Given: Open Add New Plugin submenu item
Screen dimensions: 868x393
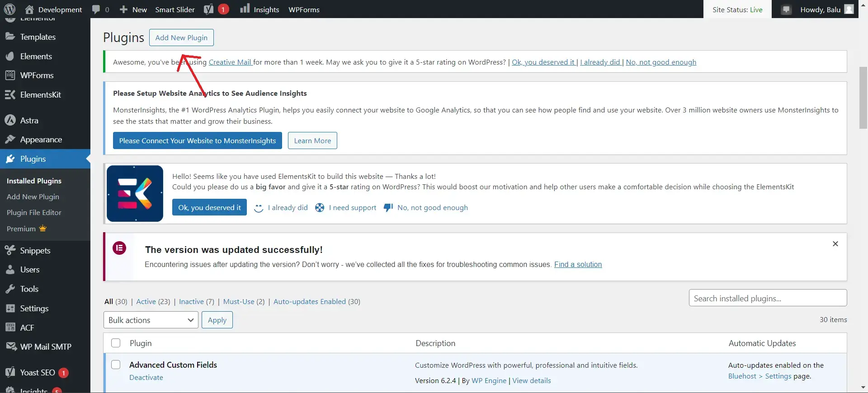Looking at the screenshot, I should (33, 197).
